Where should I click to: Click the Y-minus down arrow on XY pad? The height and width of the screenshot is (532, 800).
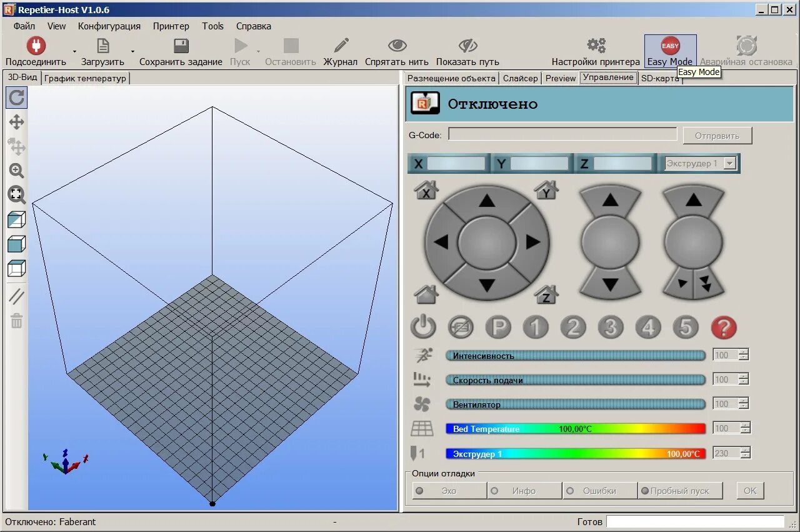487,285
